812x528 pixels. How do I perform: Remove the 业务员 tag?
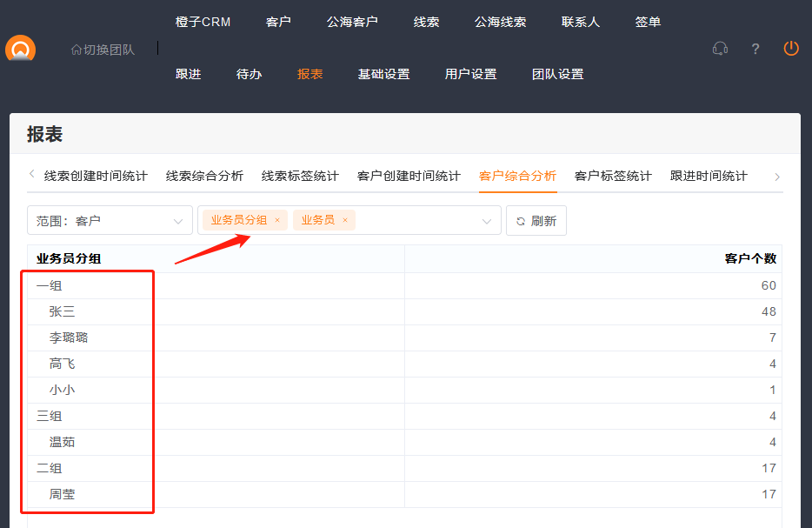point(345,221)
